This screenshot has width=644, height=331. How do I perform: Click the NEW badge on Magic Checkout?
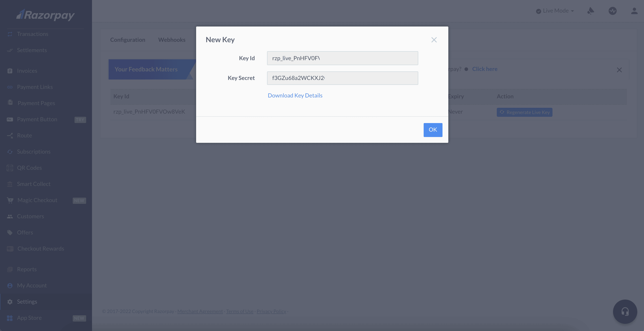tap(79, 201)
